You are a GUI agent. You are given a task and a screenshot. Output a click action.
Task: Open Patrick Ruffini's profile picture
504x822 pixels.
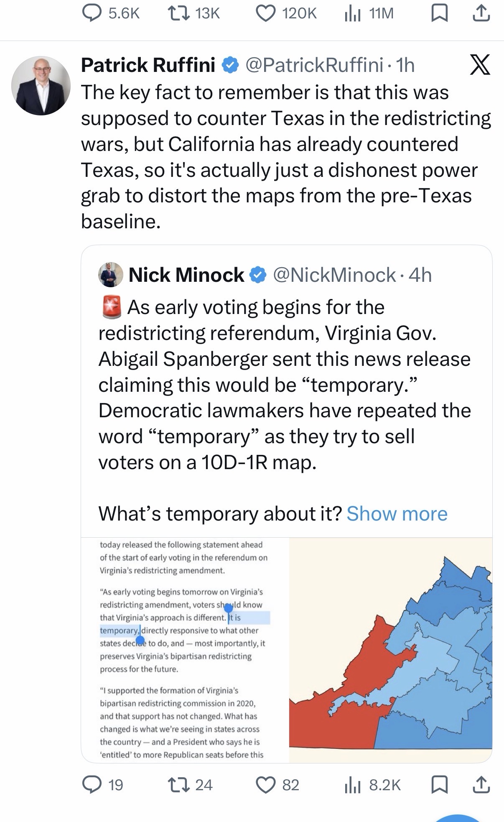(x=41, y=86)
